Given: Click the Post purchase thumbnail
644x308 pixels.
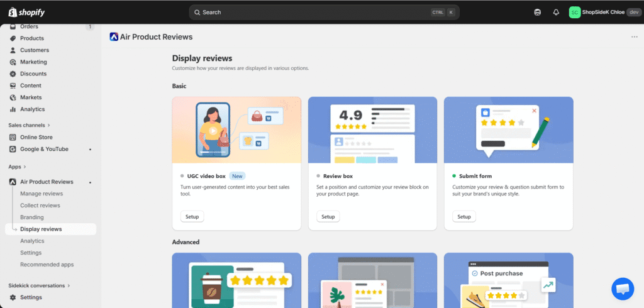Looking at the screenshot, I should (x=508, y=280).
